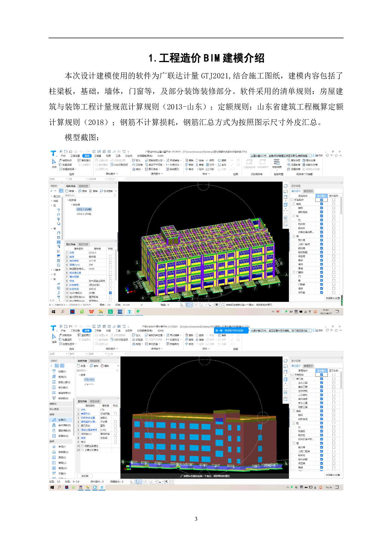The width and height of the screenshot is (392, 555).
Task: Click 层间复制 in upper component list toolbar
Action: point(107,191)
